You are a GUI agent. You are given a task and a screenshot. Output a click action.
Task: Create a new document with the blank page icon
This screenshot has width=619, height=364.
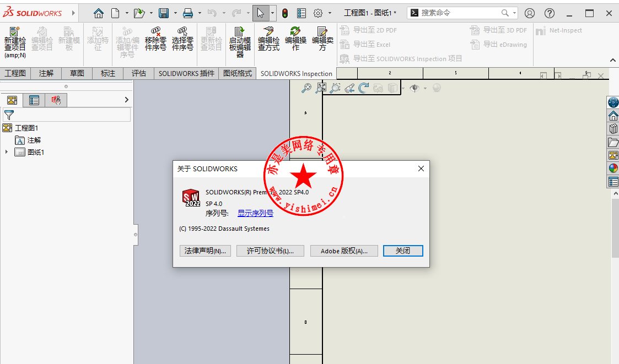(115, 13)
